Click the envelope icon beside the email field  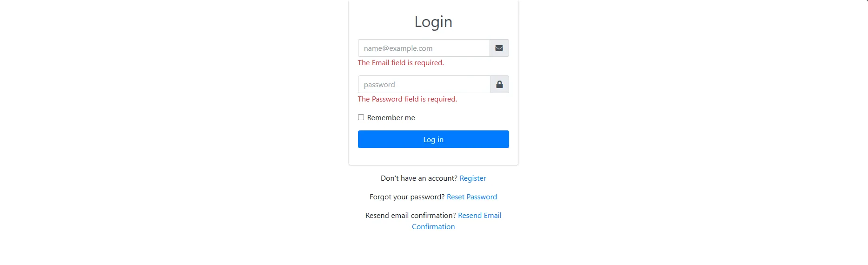[x=499, y=48]
